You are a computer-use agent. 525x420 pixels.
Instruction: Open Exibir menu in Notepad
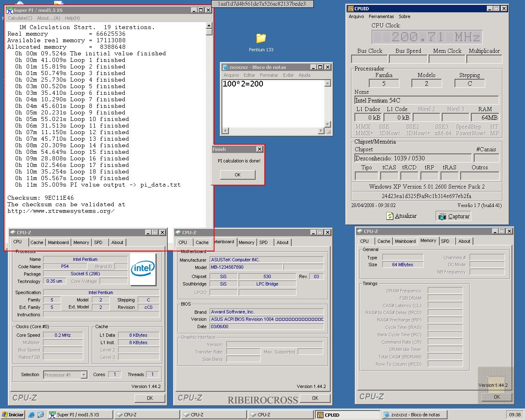(x=288, y=75)
